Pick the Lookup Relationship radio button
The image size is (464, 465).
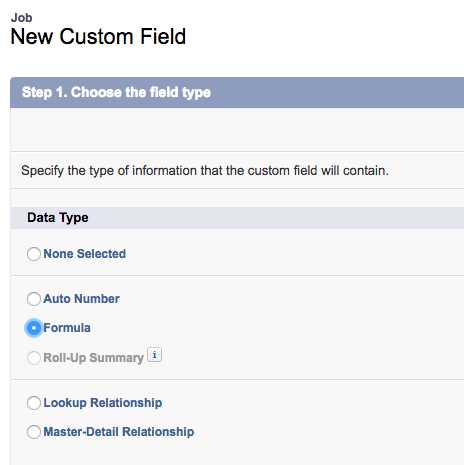(x=34, y=403)
